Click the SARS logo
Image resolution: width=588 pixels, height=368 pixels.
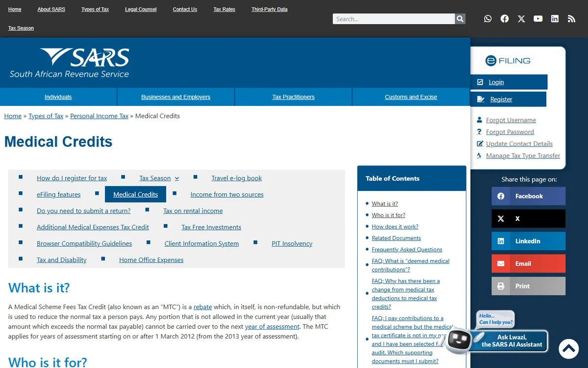coord(69,63)
